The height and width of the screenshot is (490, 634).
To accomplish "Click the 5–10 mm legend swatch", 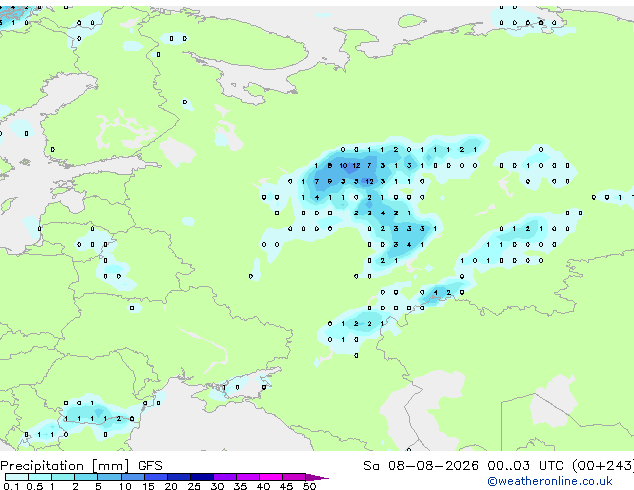I will point(109,477).
